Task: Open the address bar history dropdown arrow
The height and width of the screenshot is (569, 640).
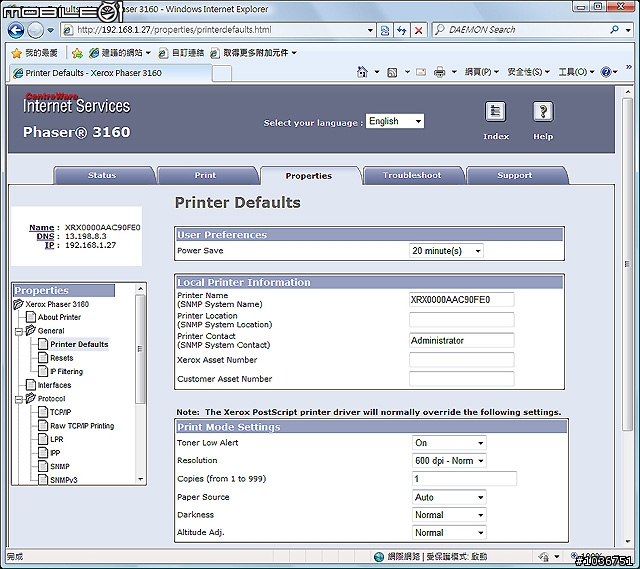Action: point(370,30)
